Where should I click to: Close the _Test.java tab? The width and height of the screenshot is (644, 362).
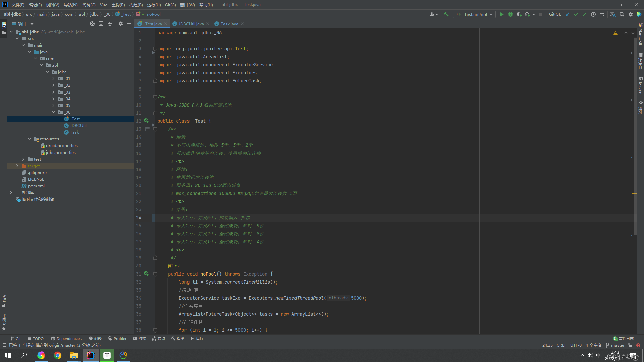(x=166, y=24)
